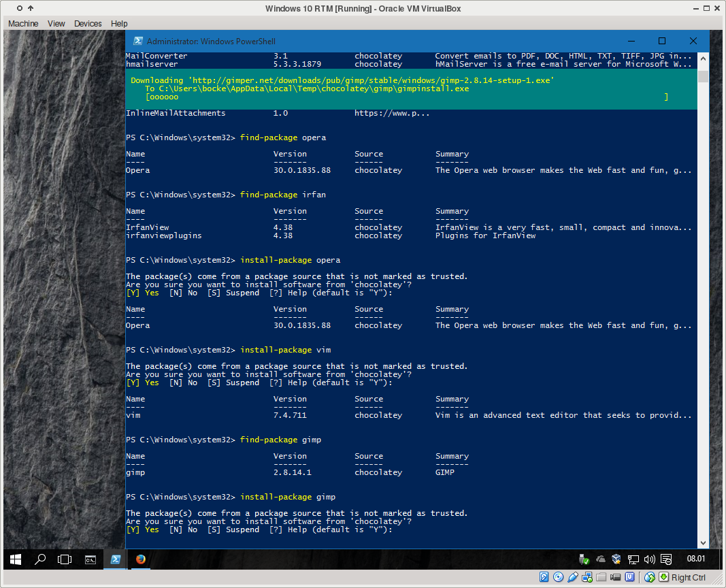Open the Windows Start menu
Image resolution: width=726 pixels, height=588 pixels.
click(15, 559)
